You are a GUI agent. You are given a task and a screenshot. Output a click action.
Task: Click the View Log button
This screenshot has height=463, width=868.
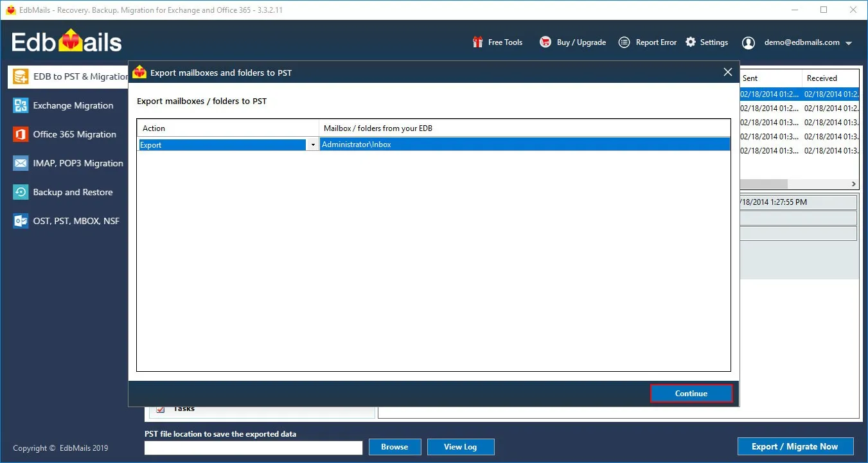coord(461,447)
